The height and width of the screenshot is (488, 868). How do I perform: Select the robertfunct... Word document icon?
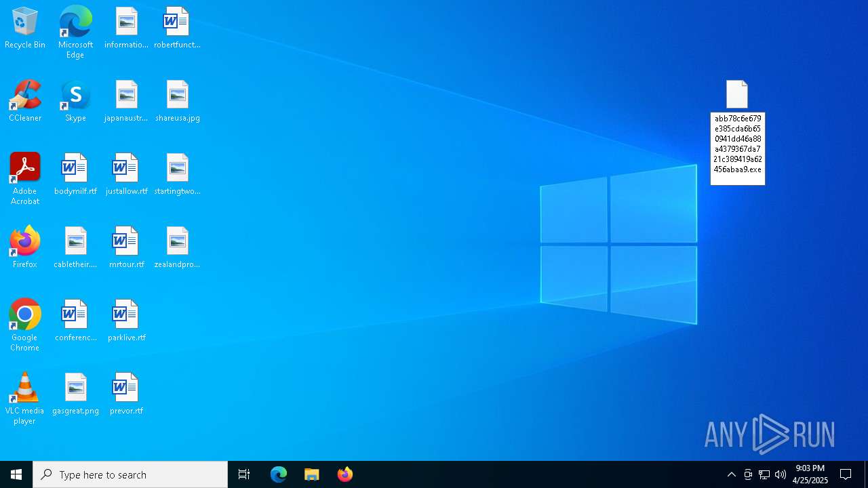point(177,28)
